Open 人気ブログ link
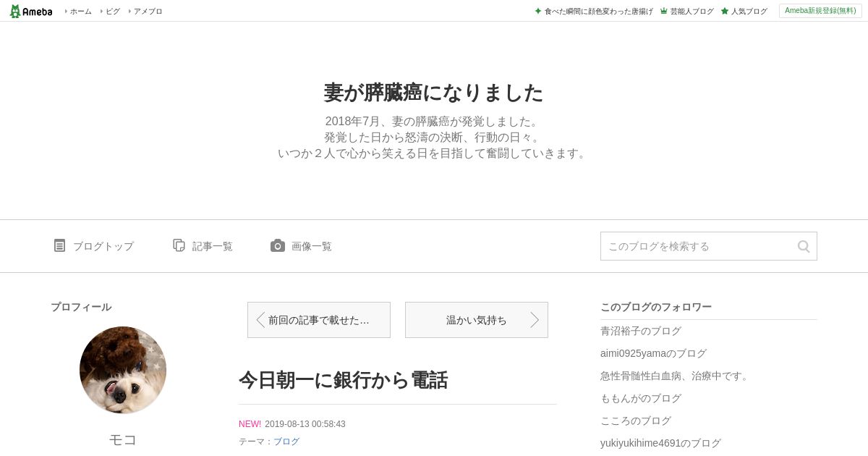 [749, 12]
